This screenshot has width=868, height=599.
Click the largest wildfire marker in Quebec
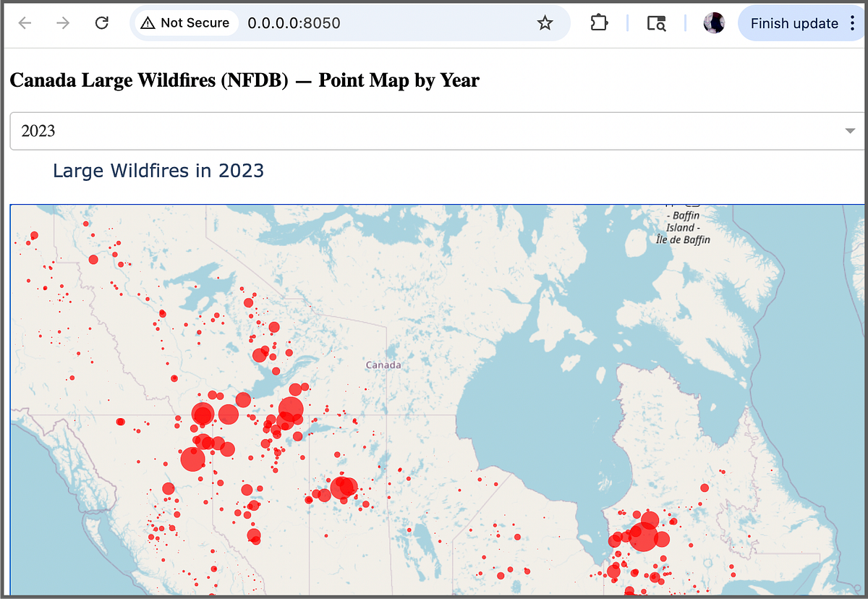643,538
